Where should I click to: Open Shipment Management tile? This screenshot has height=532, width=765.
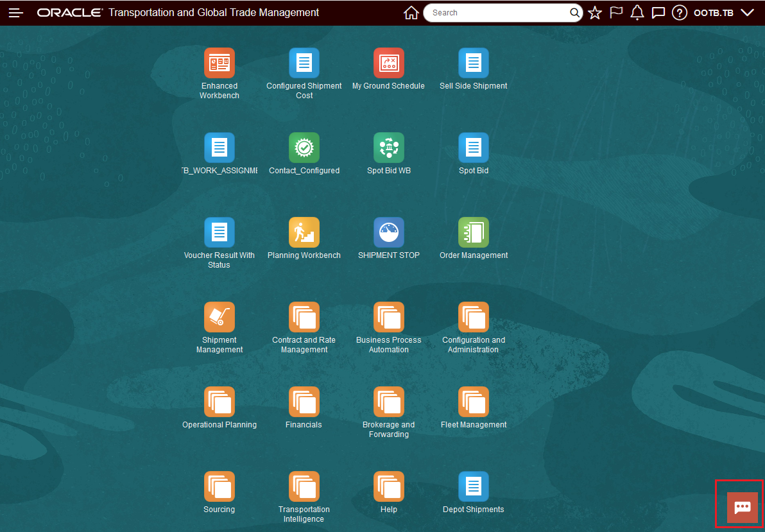coord(219,317)
